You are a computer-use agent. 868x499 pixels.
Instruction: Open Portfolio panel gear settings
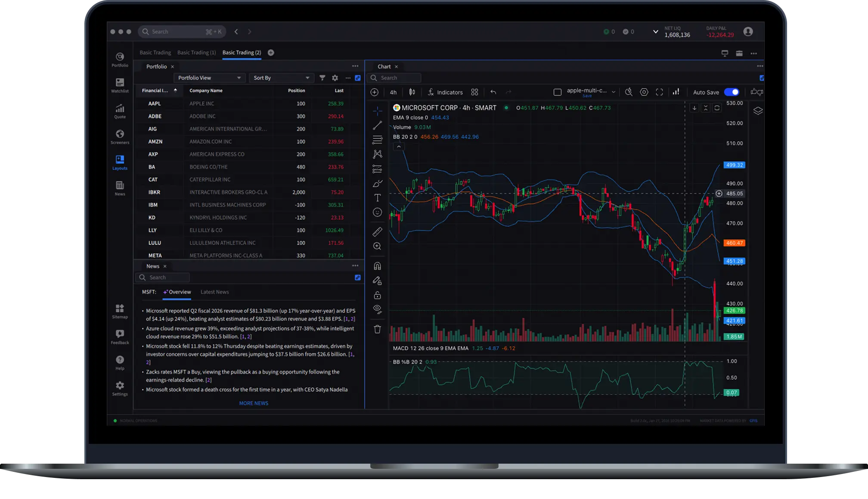pos(335,78)
